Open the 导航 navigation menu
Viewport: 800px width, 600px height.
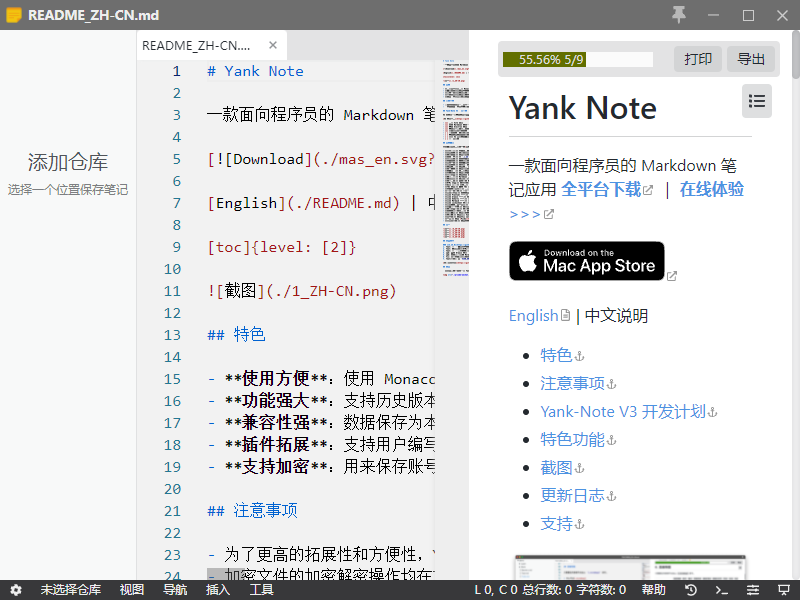pos(175,589)
